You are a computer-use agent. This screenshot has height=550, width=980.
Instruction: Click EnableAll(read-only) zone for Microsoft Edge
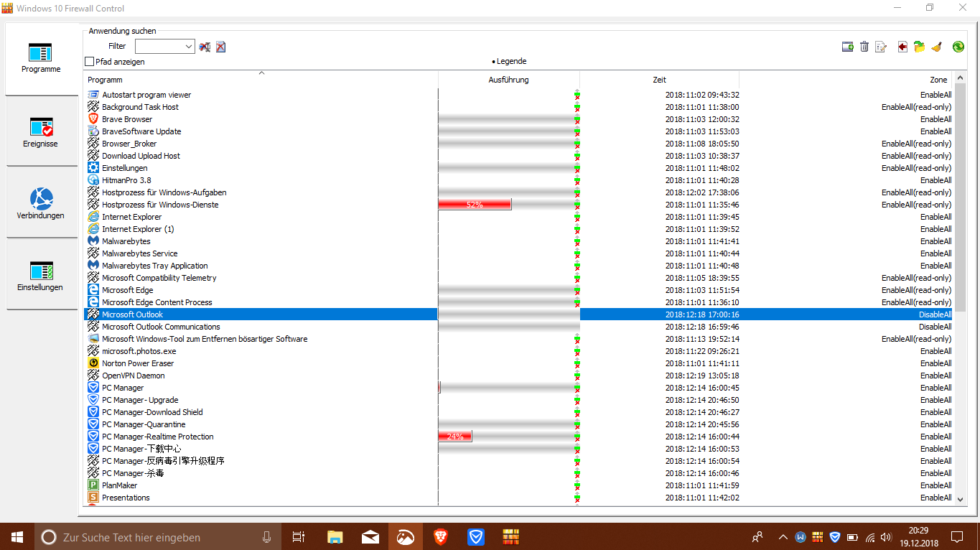(917, 290)
